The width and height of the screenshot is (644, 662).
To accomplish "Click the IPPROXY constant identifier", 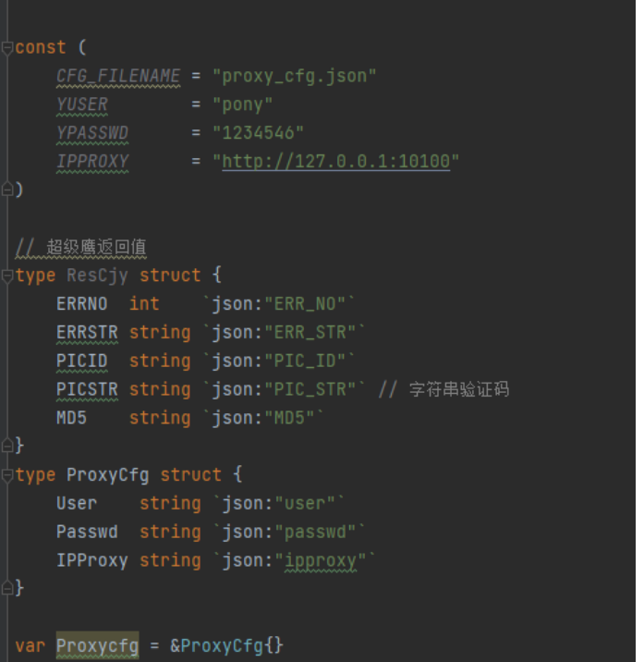I will [92, 161].
